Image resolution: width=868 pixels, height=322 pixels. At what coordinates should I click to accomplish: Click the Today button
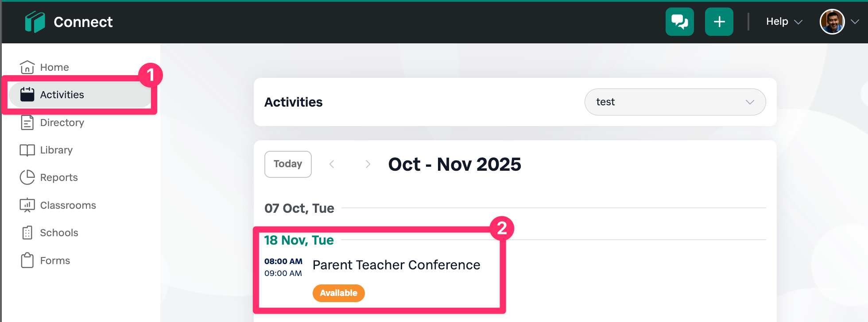(288, 164)
